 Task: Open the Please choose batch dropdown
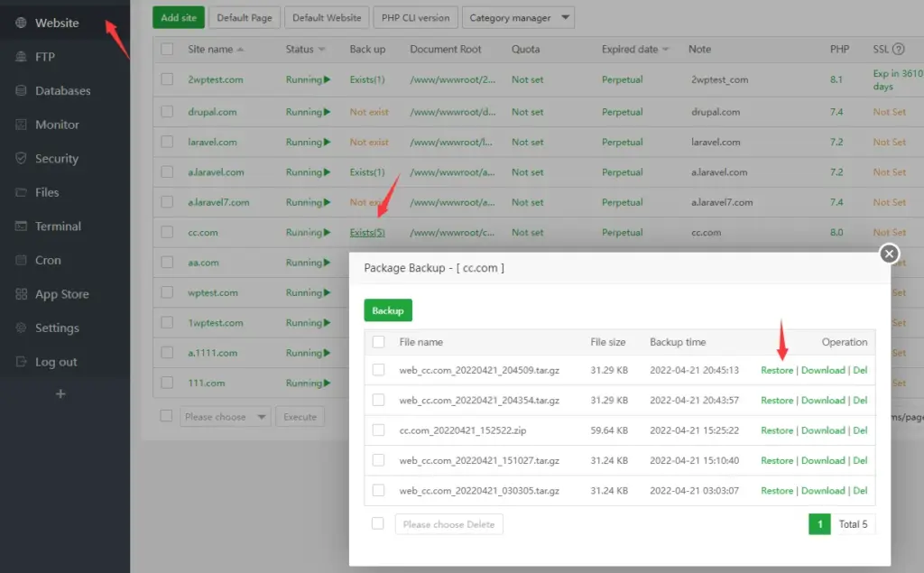point(225,417)
